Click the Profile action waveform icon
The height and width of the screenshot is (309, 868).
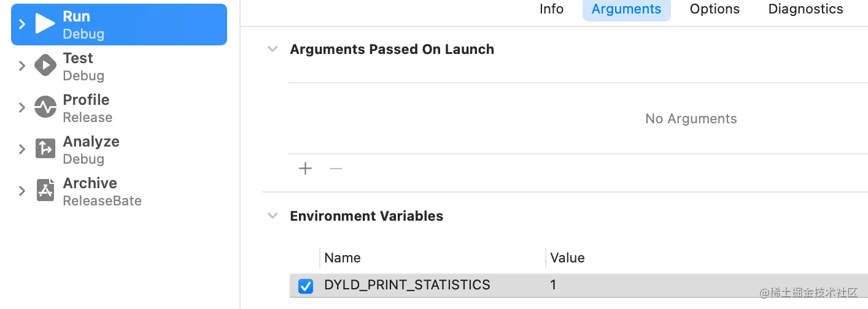click(x=45, y=107)
